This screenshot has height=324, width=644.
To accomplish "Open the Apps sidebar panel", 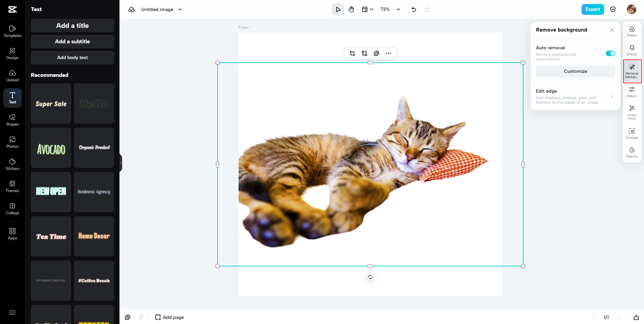I will [12, 233].
